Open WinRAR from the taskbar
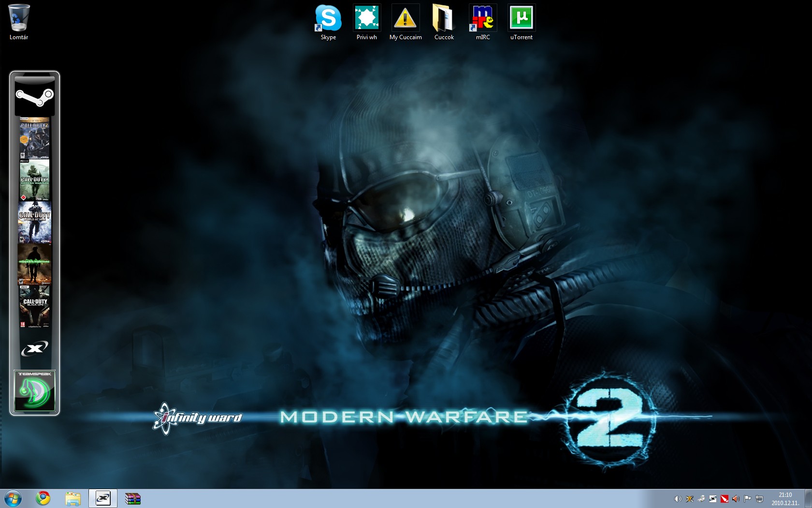812x508 pixels. (x=132, y=498)
